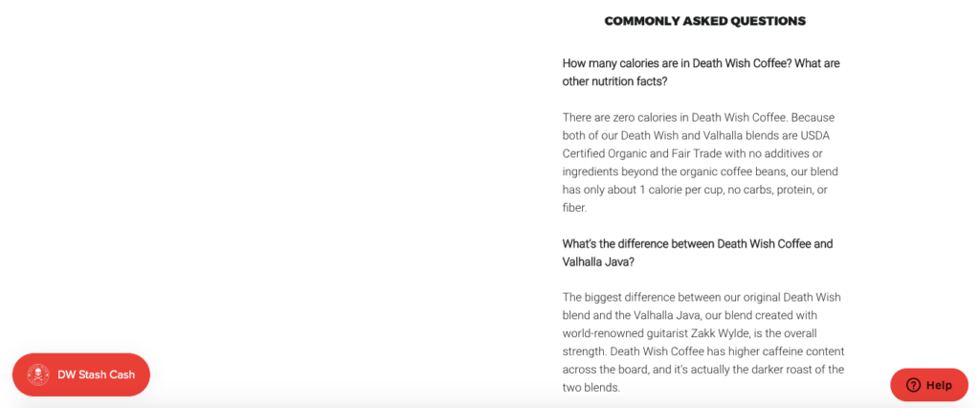
Task: Expand the Death Wish versus Valhalla Java question
Action: point(698,253)
